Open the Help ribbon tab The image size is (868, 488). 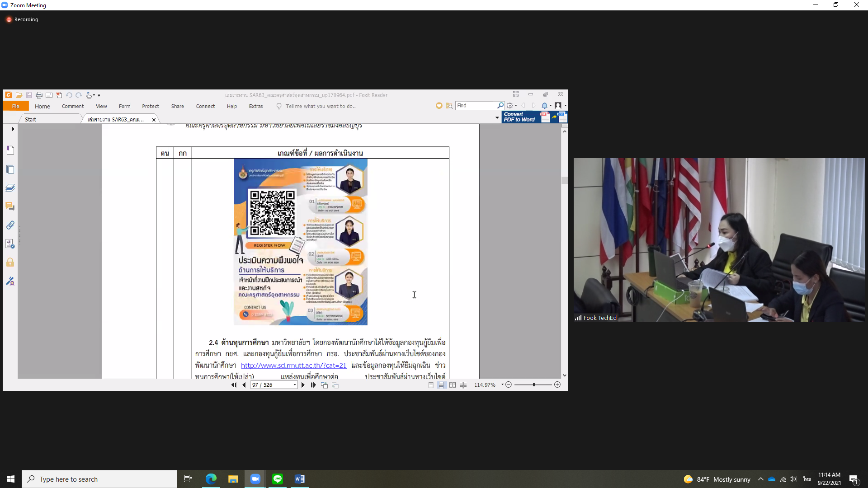pos(232,106)
